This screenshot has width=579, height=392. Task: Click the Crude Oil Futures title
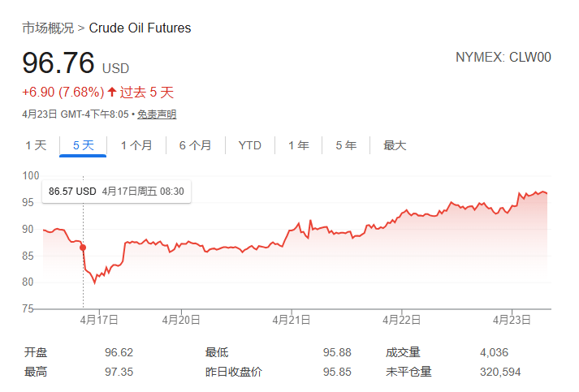pyautogui.click(x=140, y=28)
